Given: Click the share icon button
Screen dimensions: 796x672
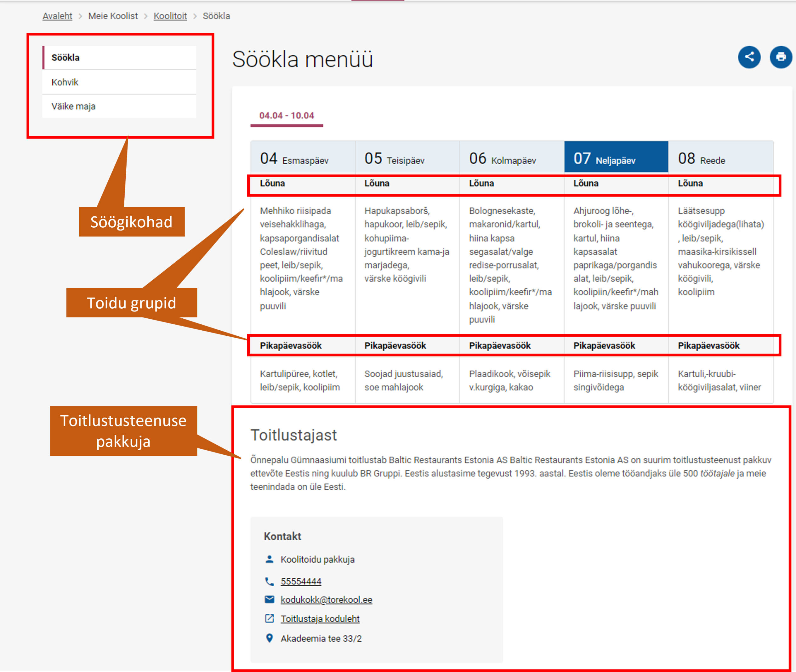Looking at the screenshot, I should pyautogui.click(x=749, y=57).
